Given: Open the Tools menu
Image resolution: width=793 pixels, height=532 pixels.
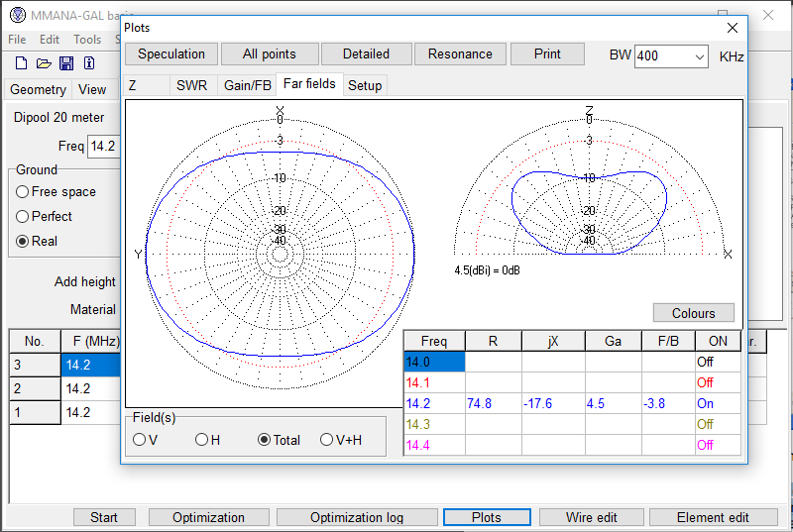Looking at the screenshot, I should pos(87,40).
